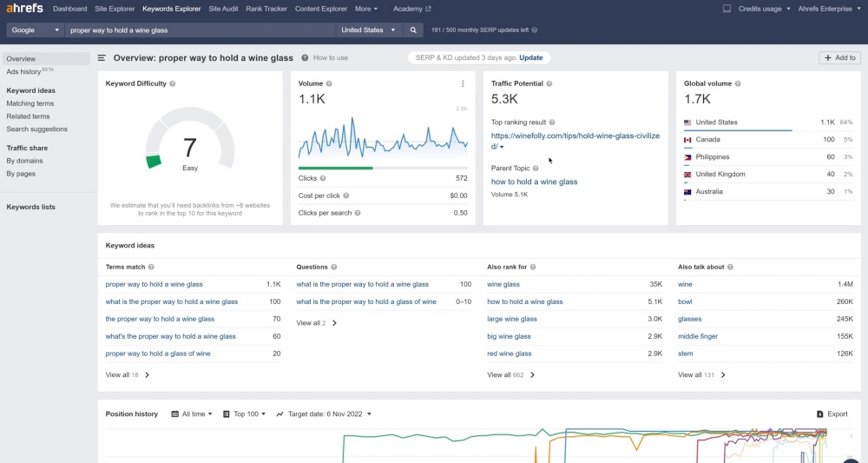This screenshot has height=463, width=868.
Task: Open the United States country dropdown
Action: [x=369, y=30]
